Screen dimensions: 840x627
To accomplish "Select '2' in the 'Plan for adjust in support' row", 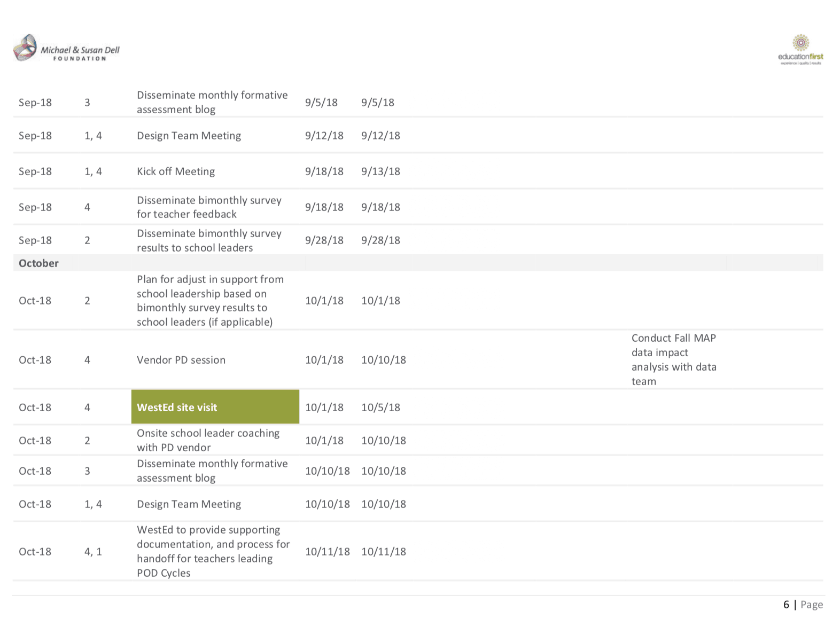I will pos(87,301).
